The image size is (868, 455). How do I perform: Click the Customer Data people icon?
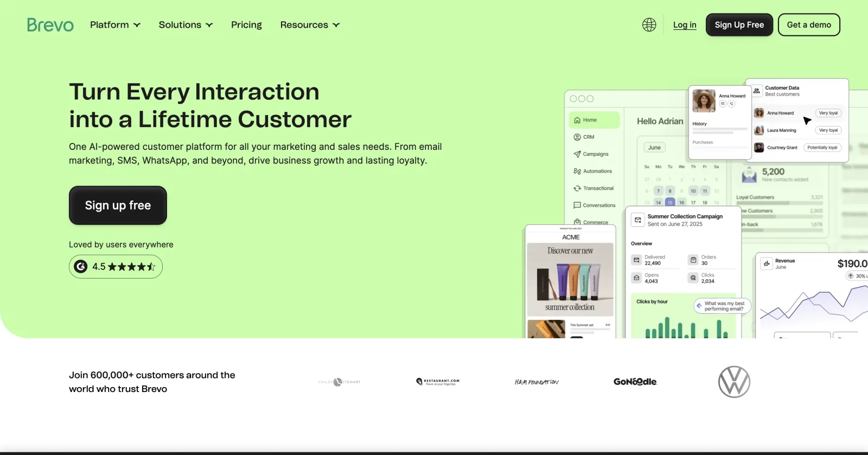click(757, 91)
